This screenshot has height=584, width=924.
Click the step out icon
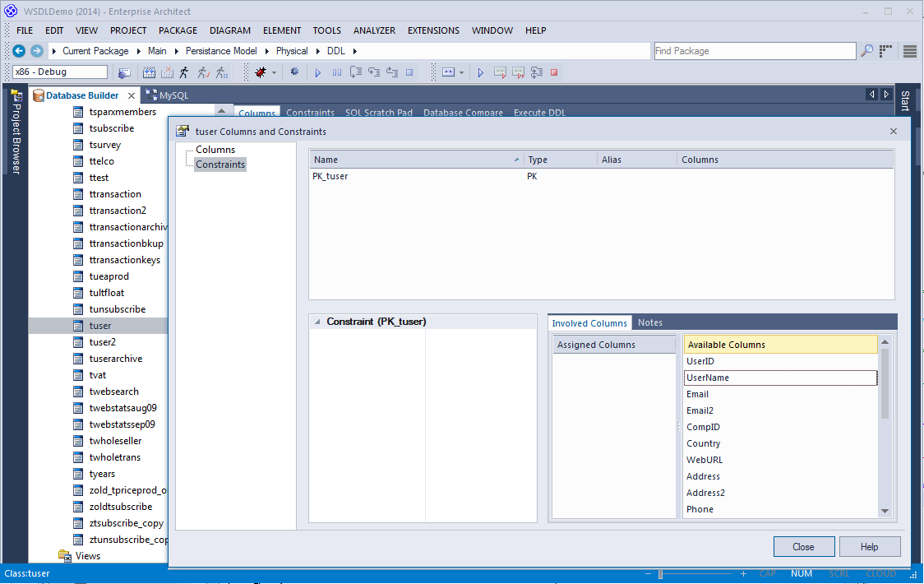click(x=392, y=72)
